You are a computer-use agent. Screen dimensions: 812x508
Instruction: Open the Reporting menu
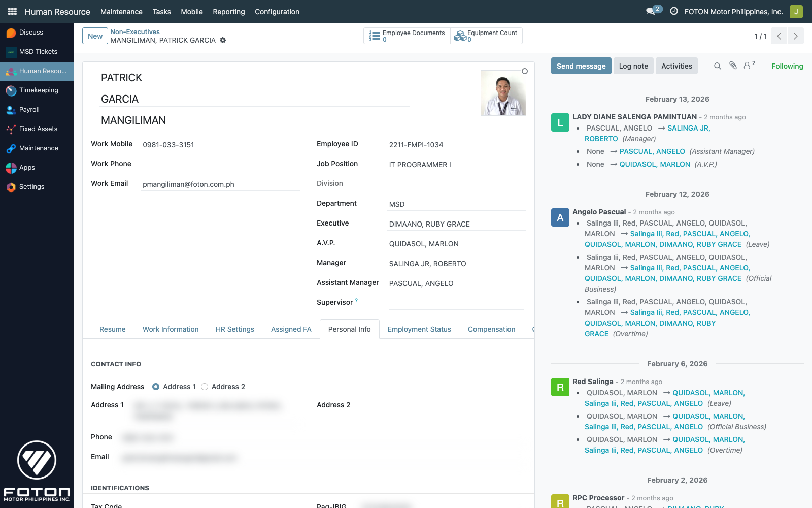coord(228,12)
